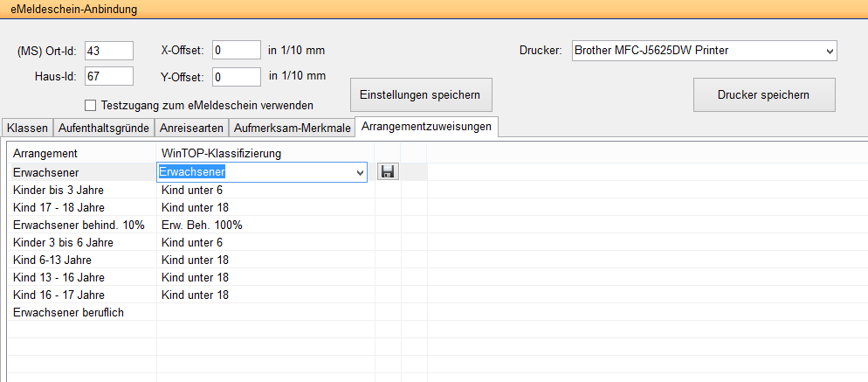Viewport: 868px width, 382px height.
Task: Focus the (MS) Ort-Id input field
Action: pos(108,51)
